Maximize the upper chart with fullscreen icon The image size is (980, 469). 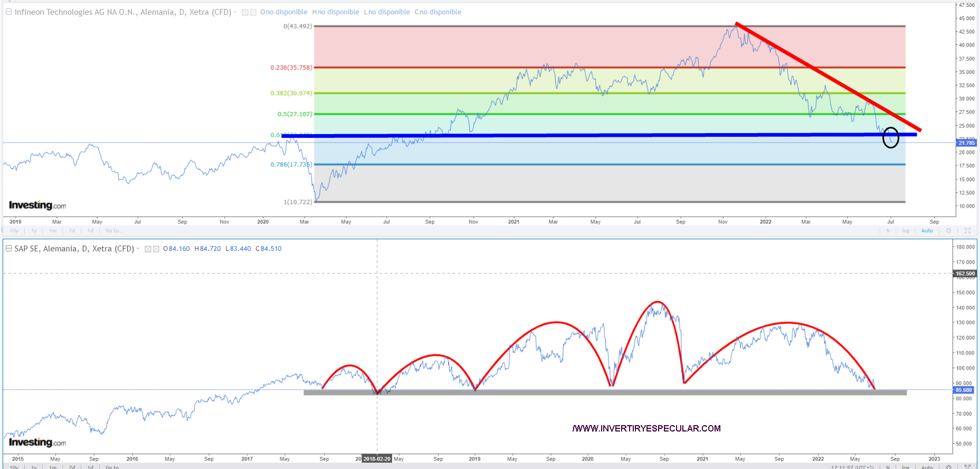click(x=967, y=231)
